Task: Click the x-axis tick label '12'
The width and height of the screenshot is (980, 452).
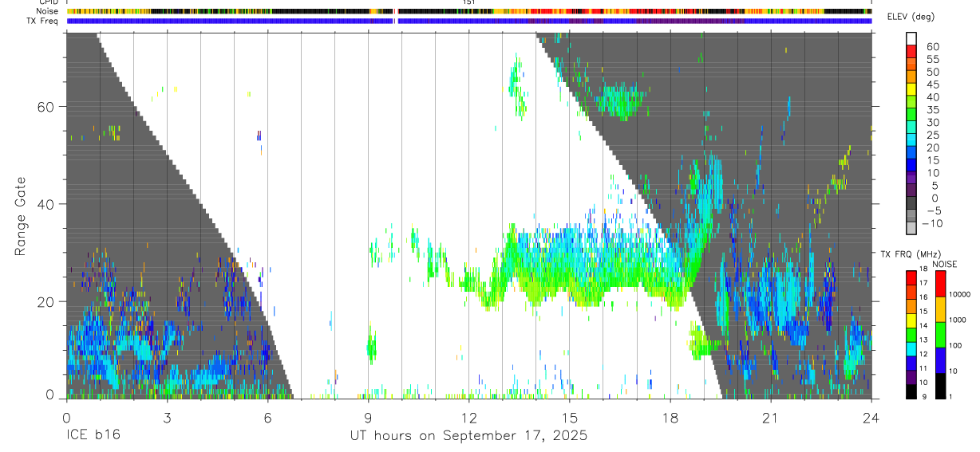Action: pyautogui.click(x=468, y=417)
